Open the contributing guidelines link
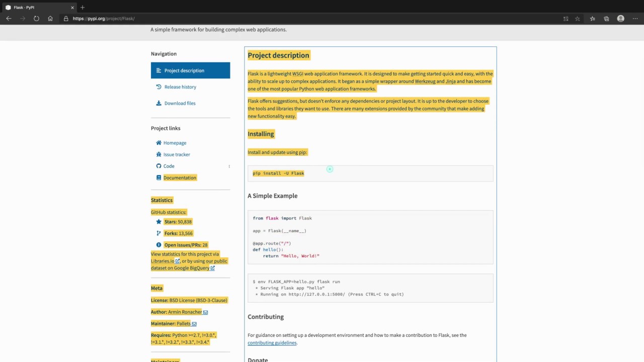Screen dimensions: 644x362 (x=272, y=343)
